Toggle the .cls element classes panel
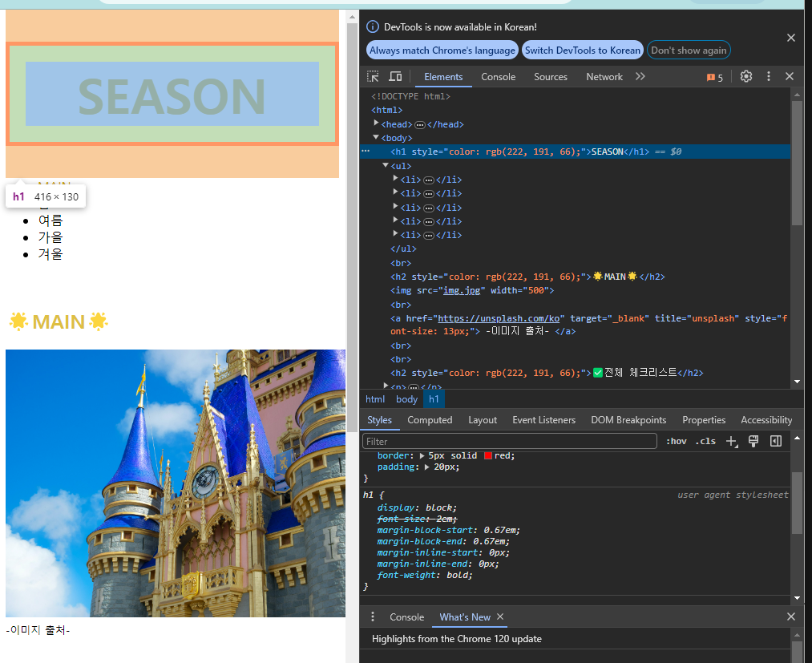 click(x=705, y=441)
